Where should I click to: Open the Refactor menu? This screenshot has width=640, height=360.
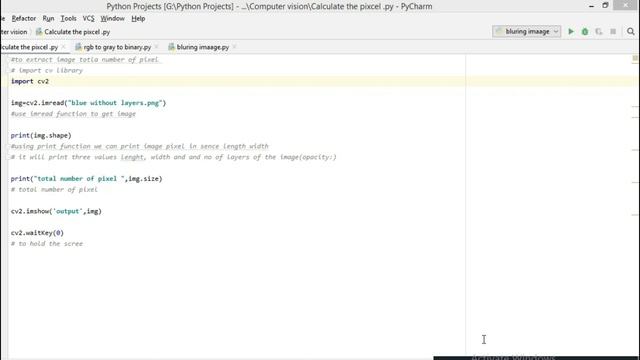click(24, 18)
